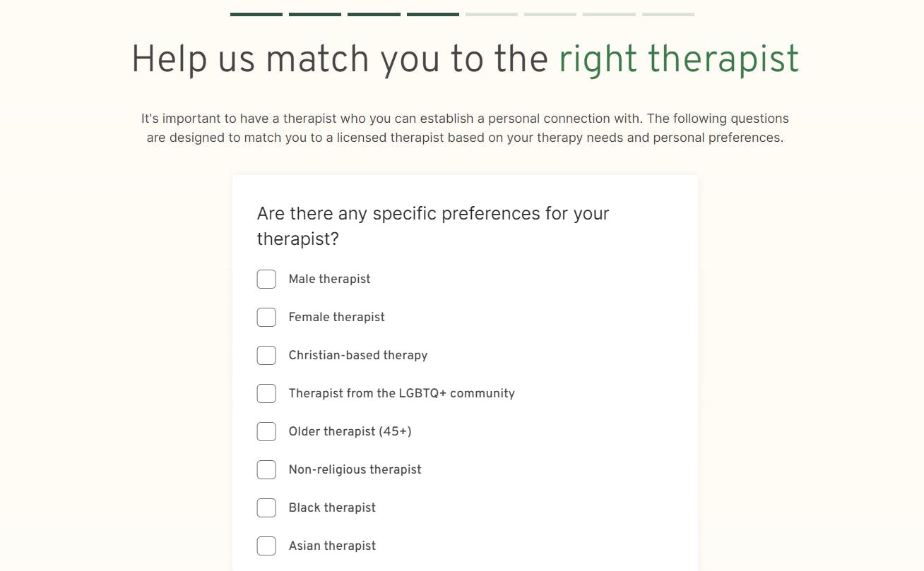Click the fourth progress bar segment

click(x=432, y=13)
